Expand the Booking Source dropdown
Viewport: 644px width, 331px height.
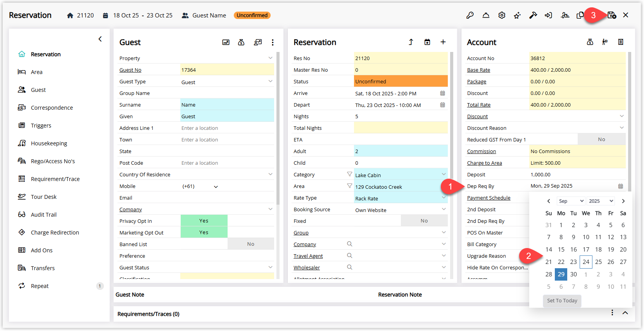pyautogui.click(x=444, y=209)
